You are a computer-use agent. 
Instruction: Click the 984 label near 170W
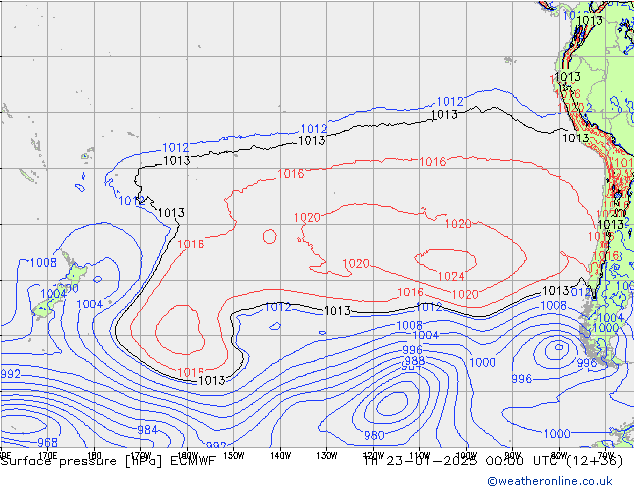click(x=147, y=430)
